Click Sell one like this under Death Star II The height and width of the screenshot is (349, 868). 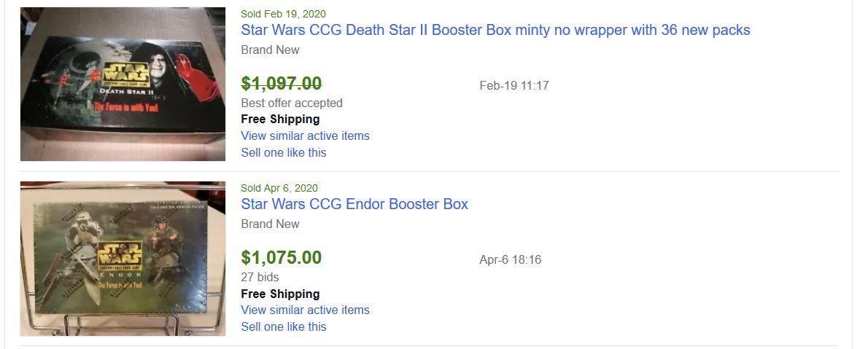(x=284, y=152)
